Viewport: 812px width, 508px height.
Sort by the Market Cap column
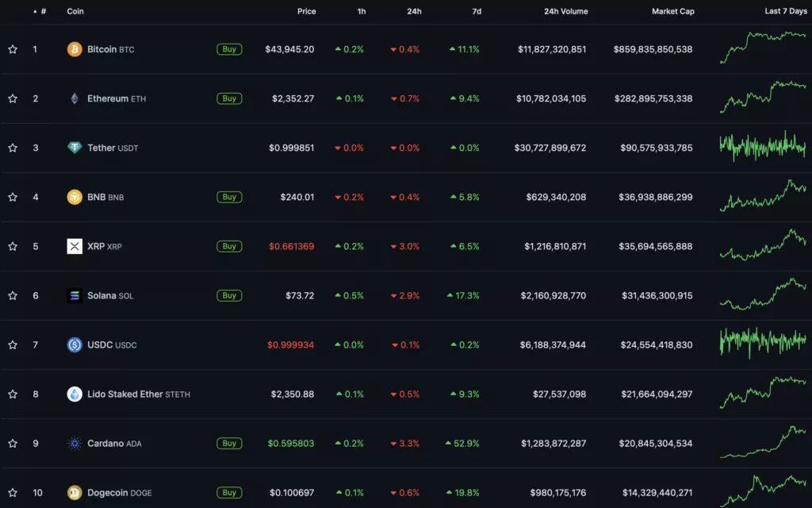pos(673,11)
